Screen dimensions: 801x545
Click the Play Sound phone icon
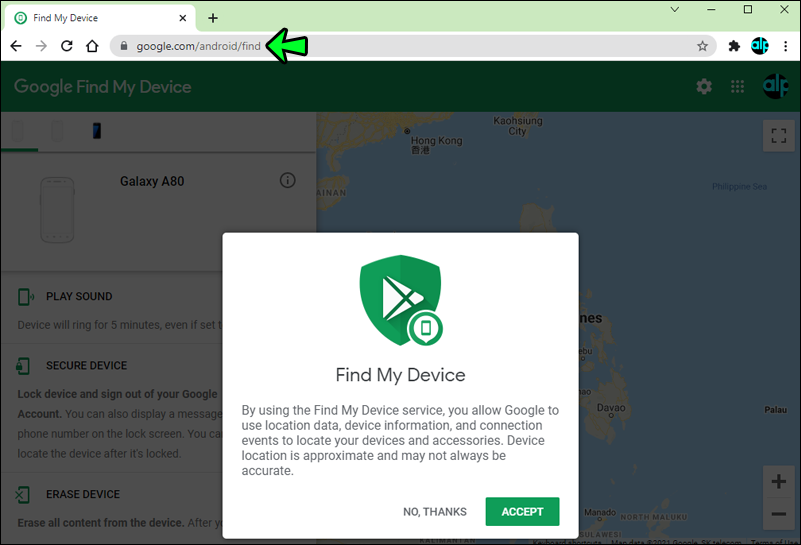[26, 296]
